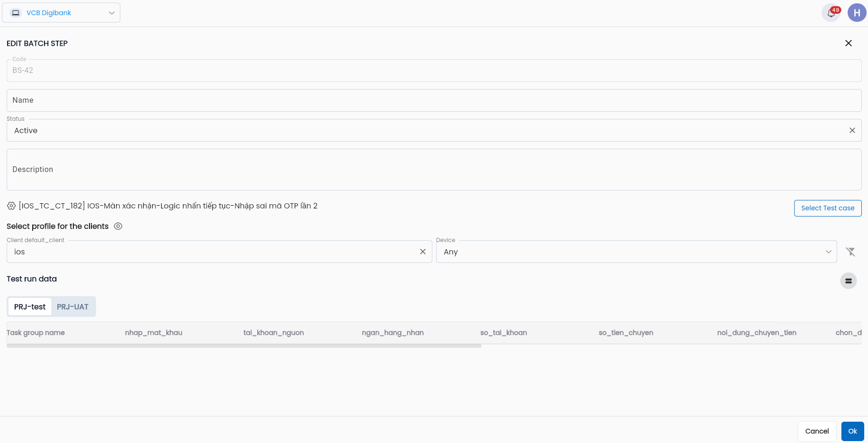This screenshot has width=868, height=443.
Task: Click the gear icon beside test case name
Action: (11, 206)
